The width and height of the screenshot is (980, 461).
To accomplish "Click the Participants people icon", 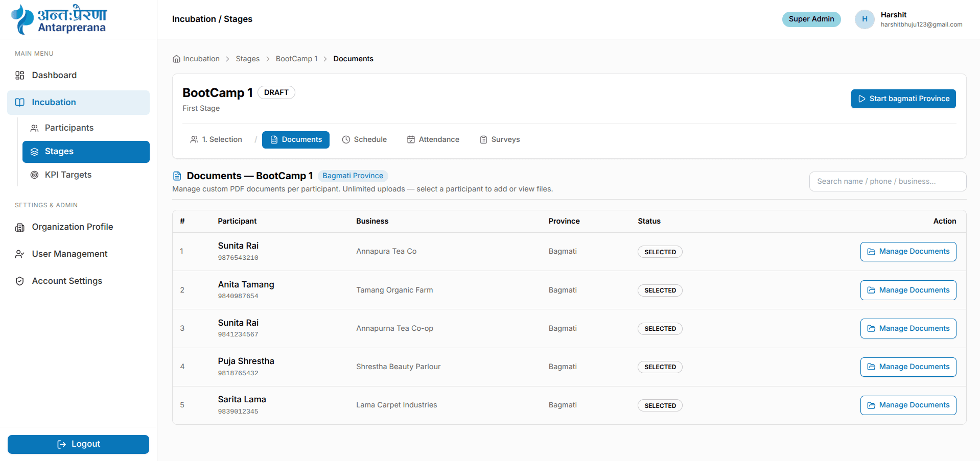I will (35, 128).
